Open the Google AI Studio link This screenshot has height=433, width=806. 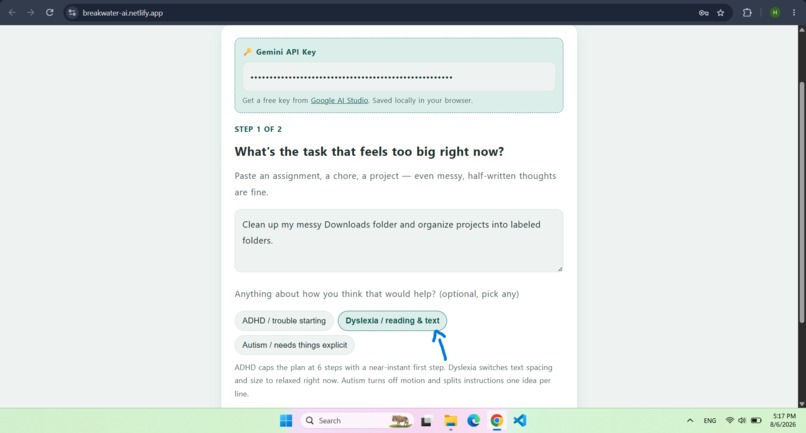coord(339,100)
